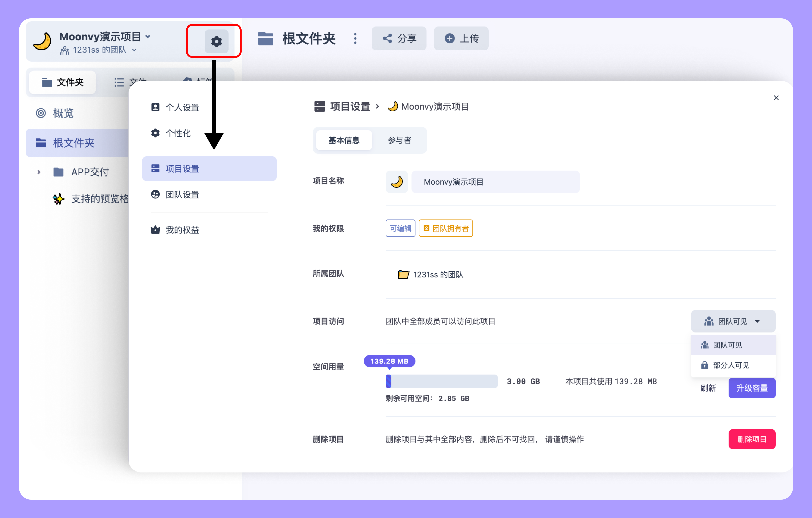Viewport: 812px width, 518px height.
Task: Select 团队可见 option in dropdown list
Action: click(727, 345)
